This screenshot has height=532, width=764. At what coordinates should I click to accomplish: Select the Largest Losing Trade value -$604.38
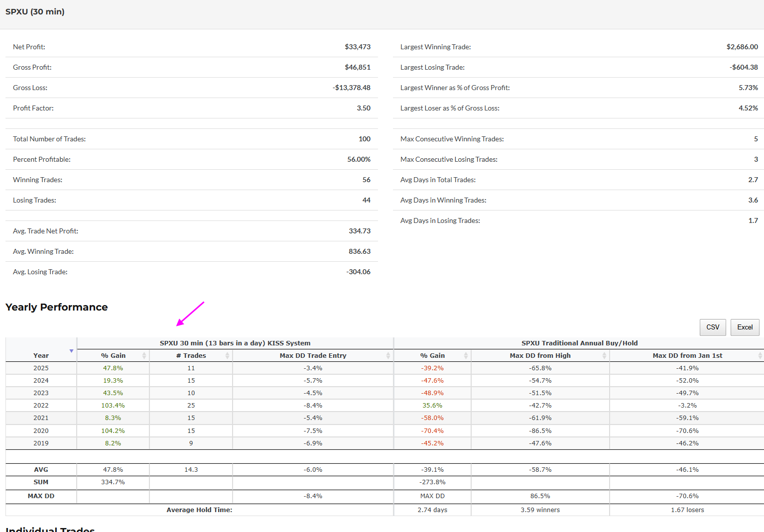pyautogui.click(x=744, y=67)
